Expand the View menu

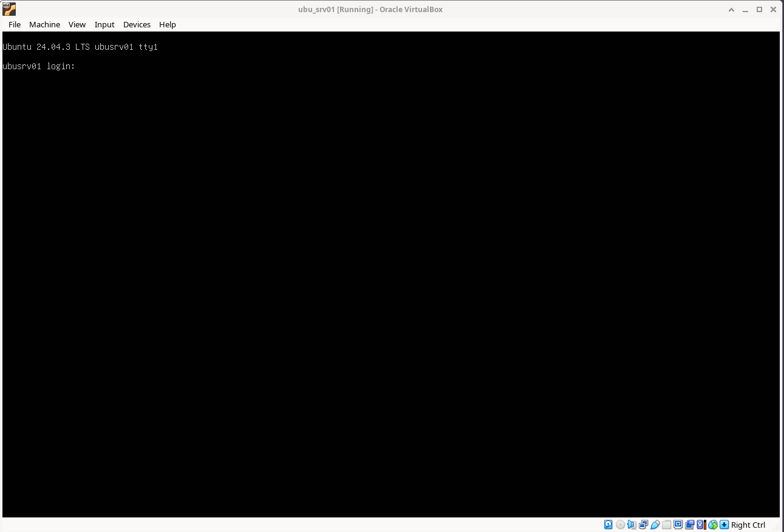click(x=77, y=24)
